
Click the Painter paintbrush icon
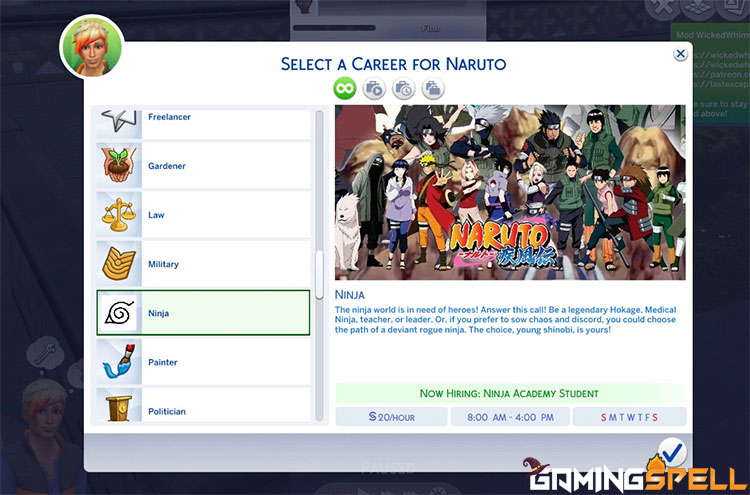pyautogui.click(x=119, y=362)
